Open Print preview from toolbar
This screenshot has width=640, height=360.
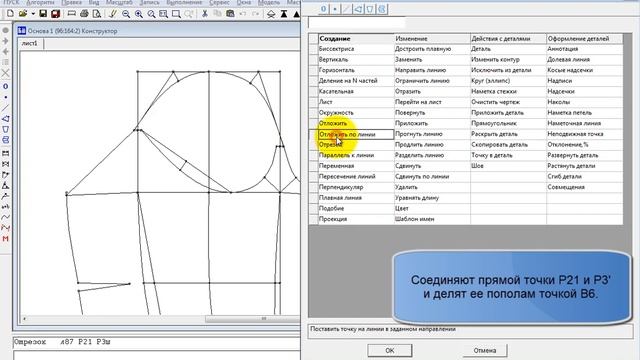(x=97, y=13)
